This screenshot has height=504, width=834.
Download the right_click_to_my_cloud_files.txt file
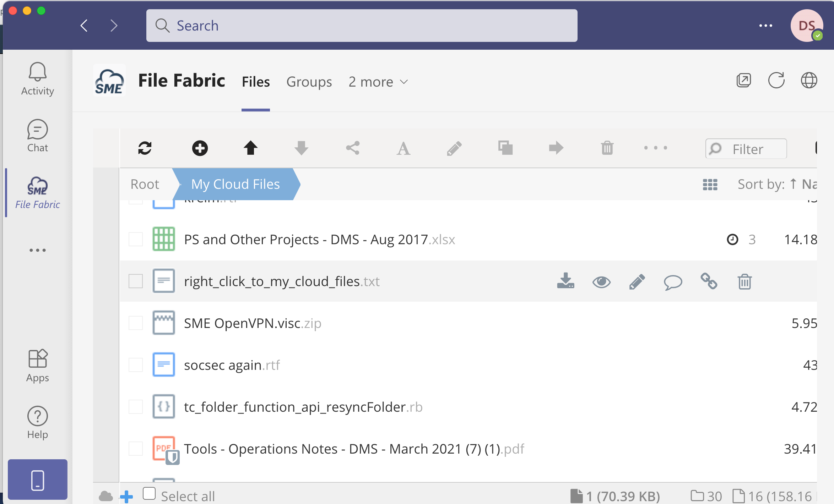tap(565, 281)
